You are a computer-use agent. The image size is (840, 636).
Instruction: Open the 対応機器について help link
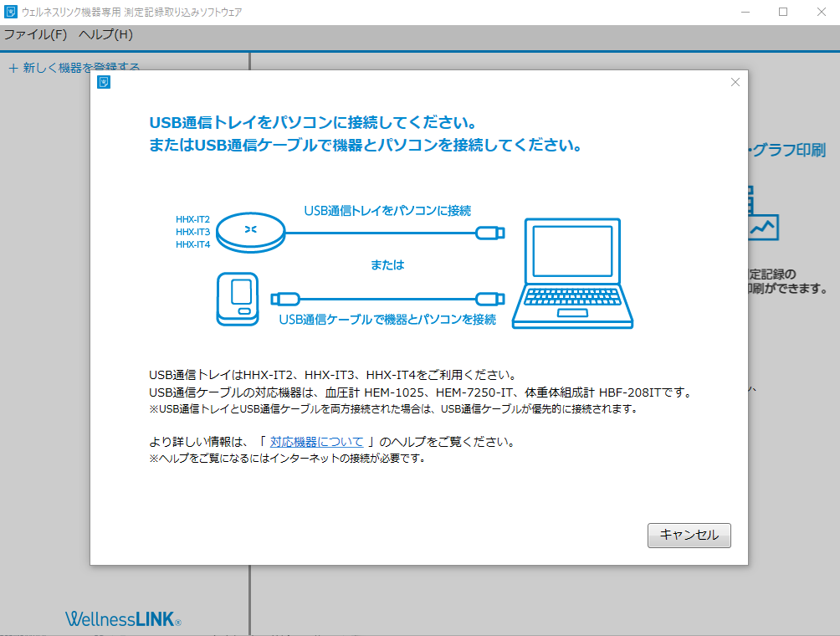tap(316, 442)
